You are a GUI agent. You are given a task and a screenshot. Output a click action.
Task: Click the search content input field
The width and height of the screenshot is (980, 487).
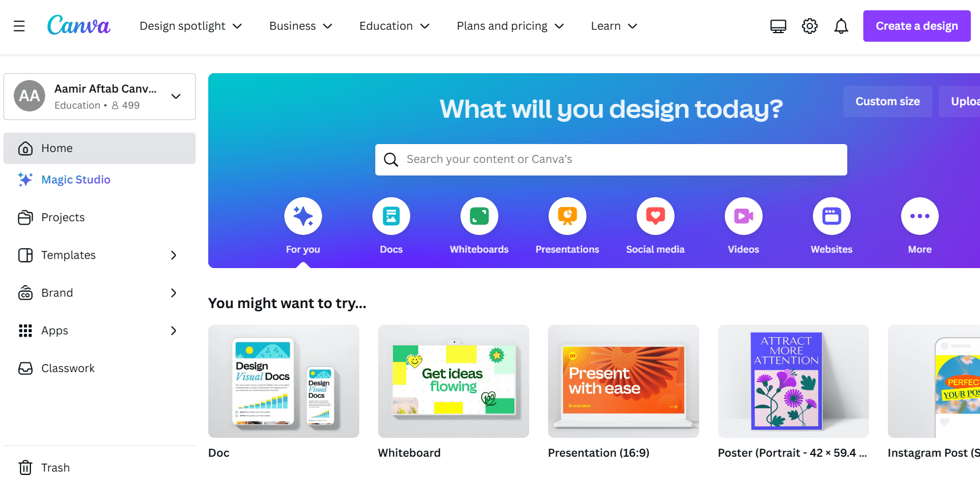pos(611,159)
